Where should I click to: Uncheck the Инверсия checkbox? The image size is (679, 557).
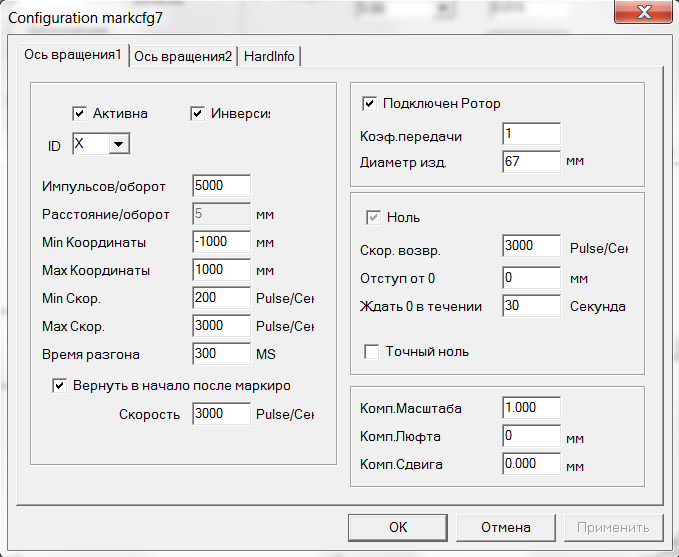198,113
